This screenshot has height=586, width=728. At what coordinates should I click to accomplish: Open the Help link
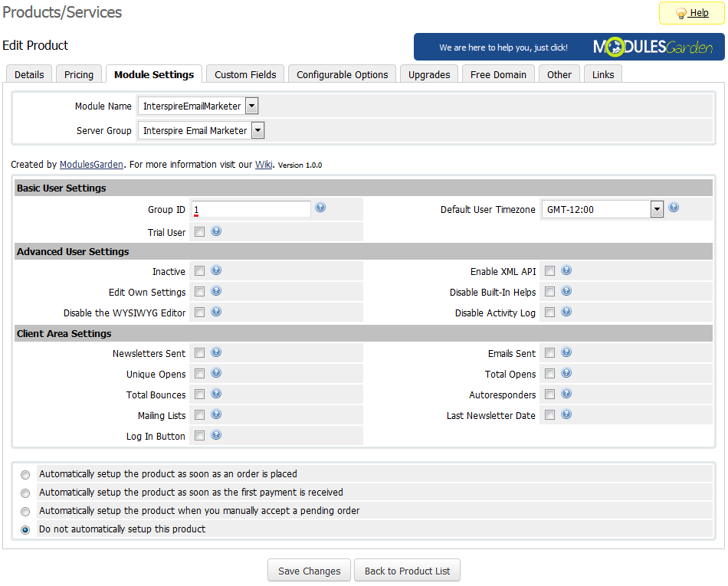699,13
